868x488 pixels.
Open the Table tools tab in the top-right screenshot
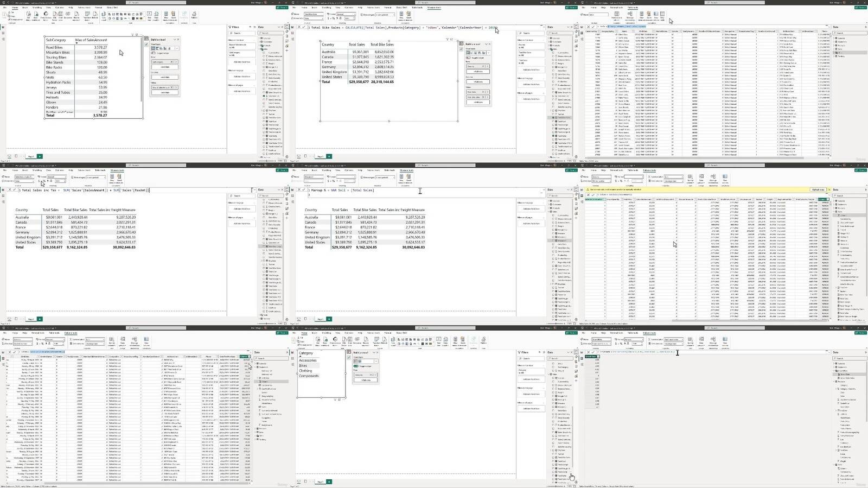point(633,8)
